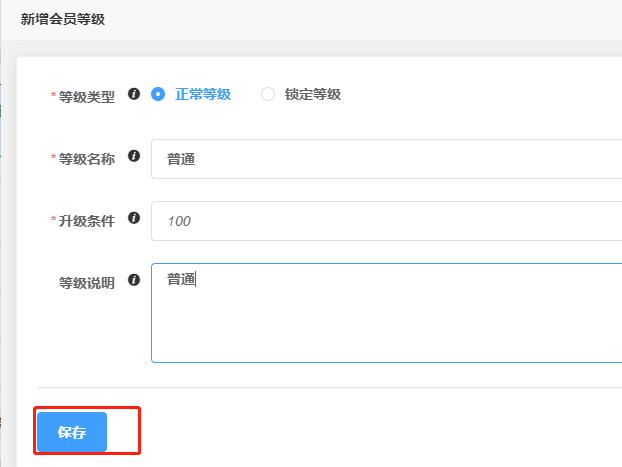Choose the 锁定等级 text label
This screenshot has height=467, width=622.
tap(313, 94)
